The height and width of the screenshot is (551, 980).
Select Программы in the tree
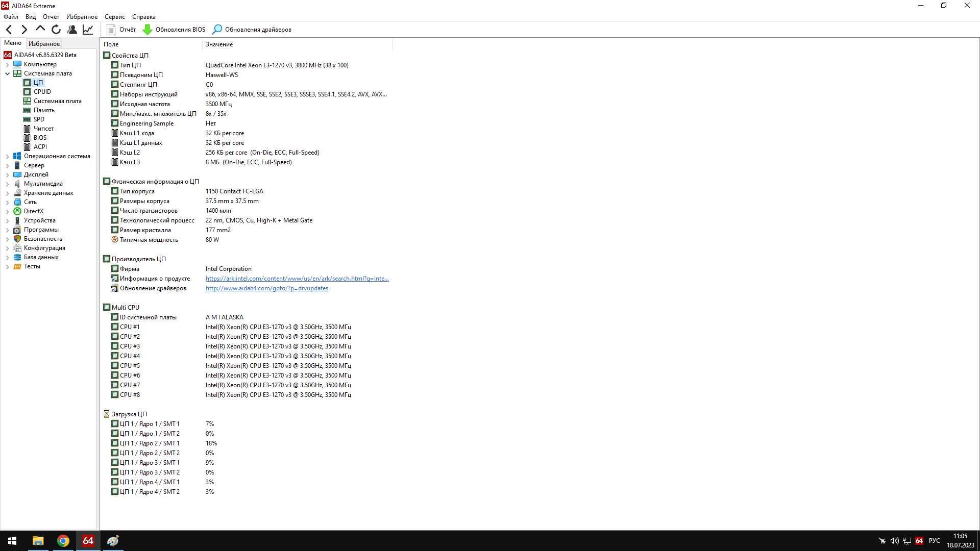click(41, 230)
